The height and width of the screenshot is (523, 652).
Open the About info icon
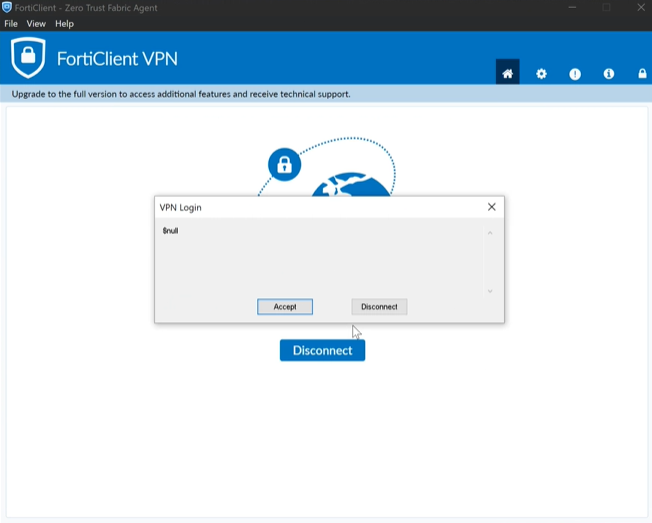click(608, 74)
